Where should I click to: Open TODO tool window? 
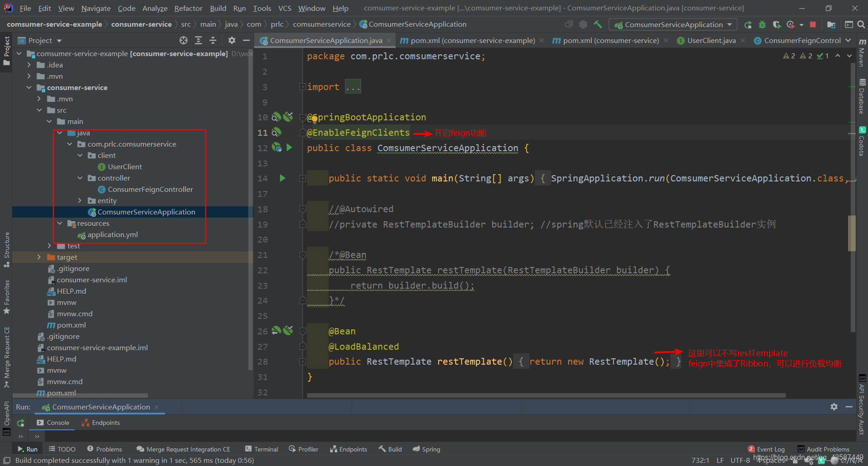click(62, 449)
